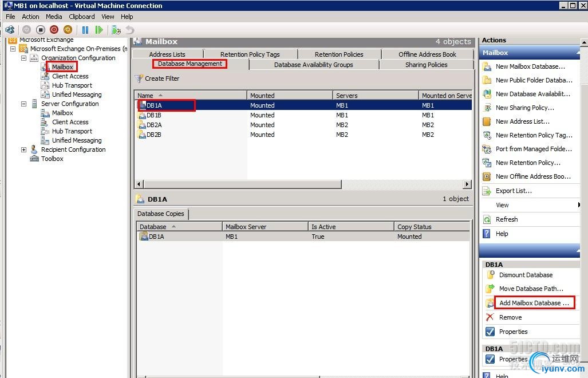Open the View menu
Image resolution: width=588 pixels, height=378 pixels.
point(108,17)
